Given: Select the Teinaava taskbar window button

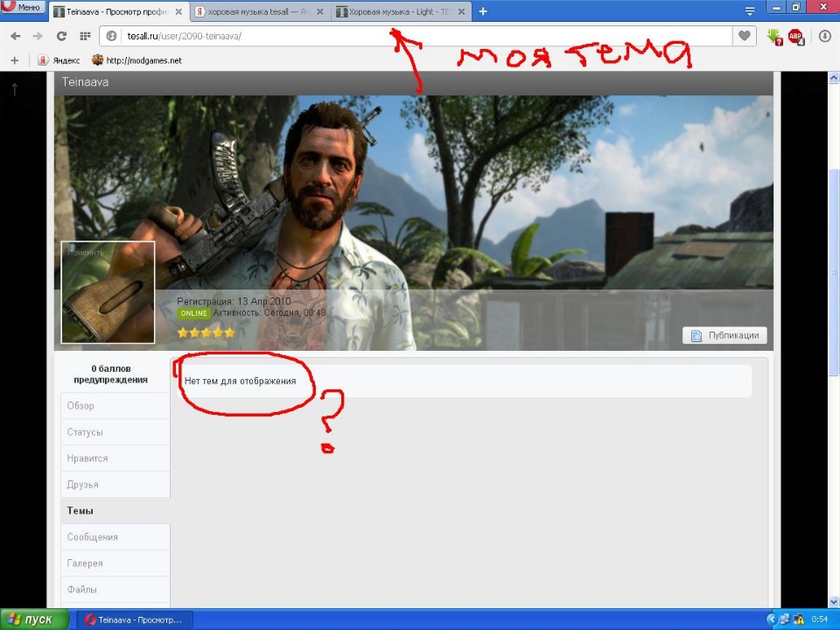Looking at the screenshot, I should (134, 619).
